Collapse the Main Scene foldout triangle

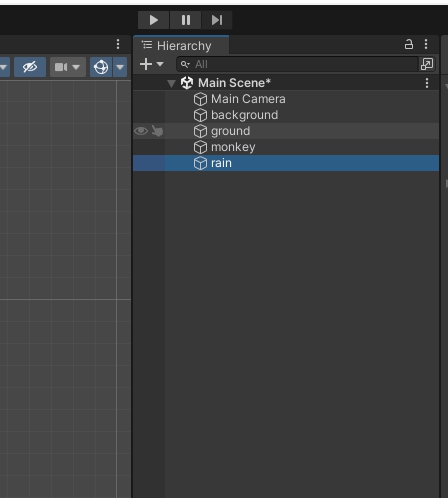click(171, 83)
